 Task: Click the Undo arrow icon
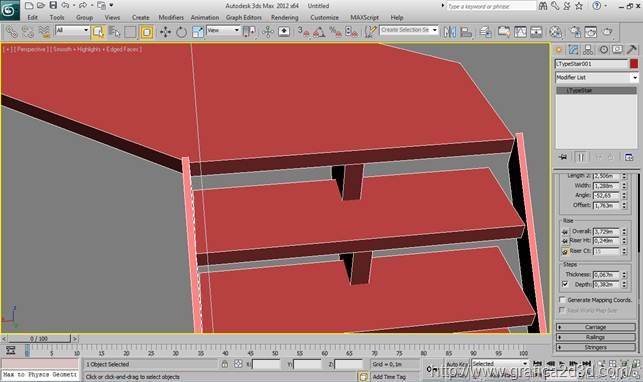(x=65, y=5)
